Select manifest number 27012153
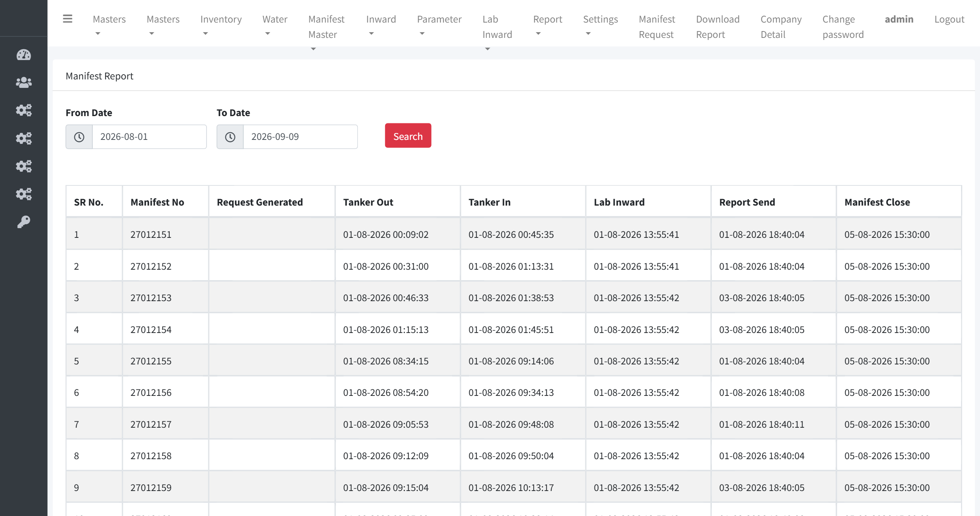The height and width of the screenshot is (516, 980). [x=151, y=298]
